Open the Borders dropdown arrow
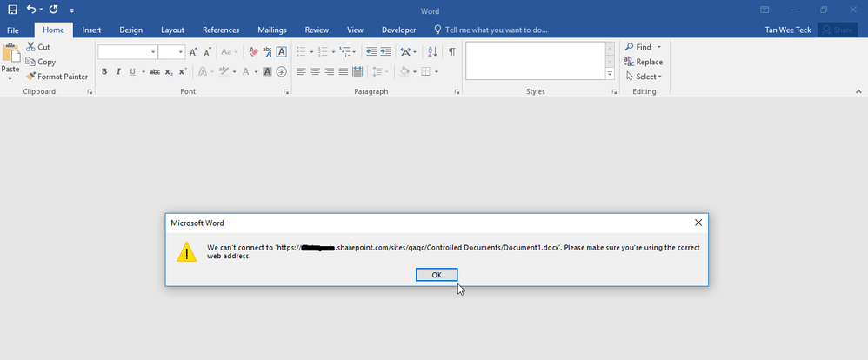 pos(437,72)
